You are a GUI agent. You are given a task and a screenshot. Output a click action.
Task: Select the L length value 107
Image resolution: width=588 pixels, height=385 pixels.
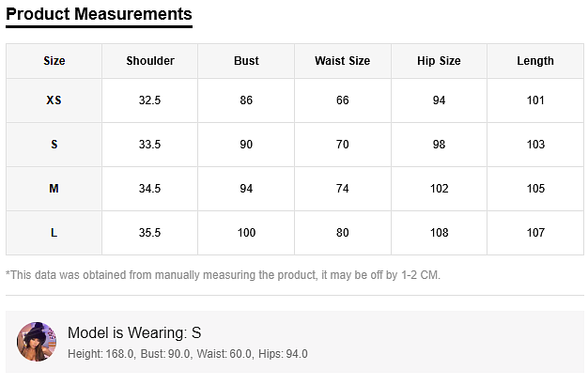[x=535, y=233]
